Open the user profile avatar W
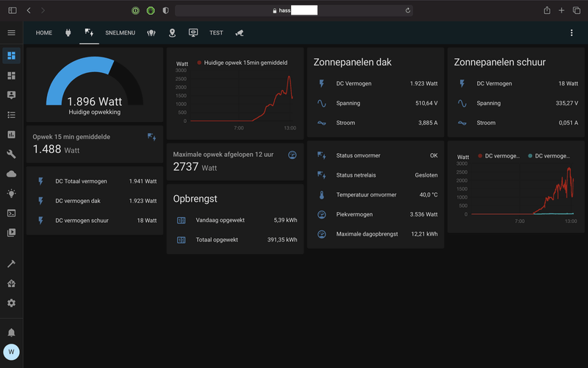Image resolution: width=588 pixels, height=368 pixels. (x=11, y=352)
